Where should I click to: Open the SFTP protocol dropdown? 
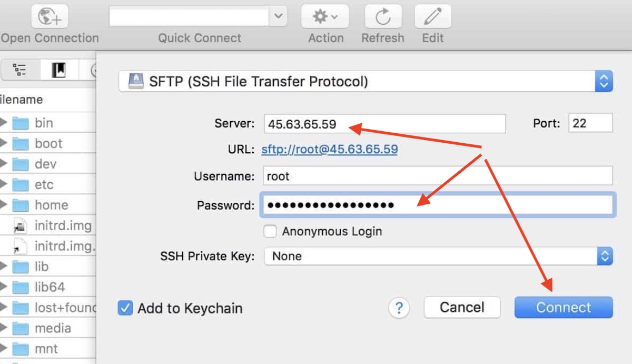coord(604,82)
